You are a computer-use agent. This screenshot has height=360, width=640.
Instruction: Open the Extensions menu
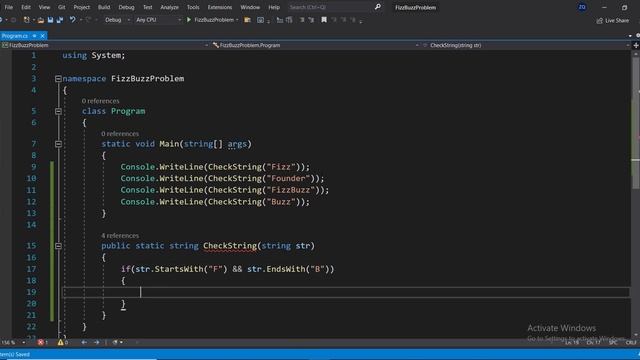[x=220, y=7]
